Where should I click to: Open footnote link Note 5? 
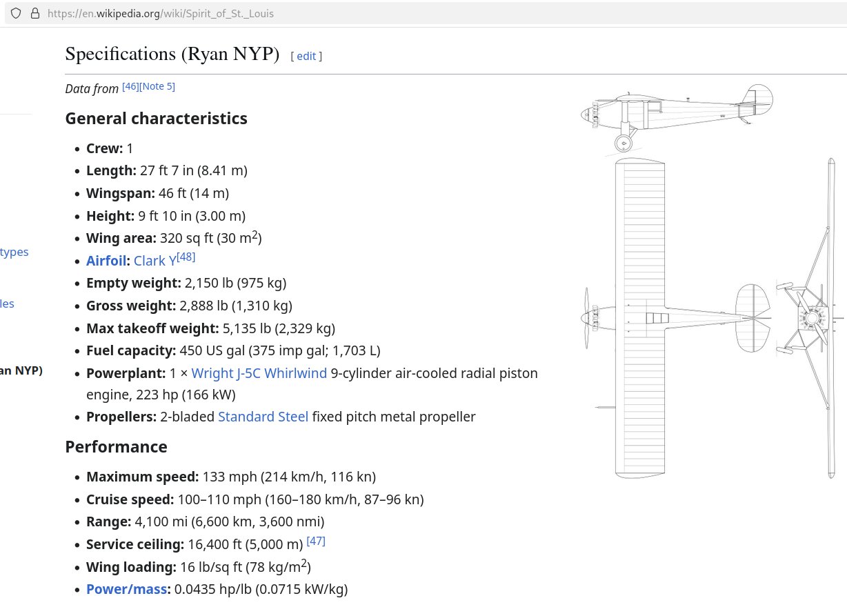pos(157,86)
